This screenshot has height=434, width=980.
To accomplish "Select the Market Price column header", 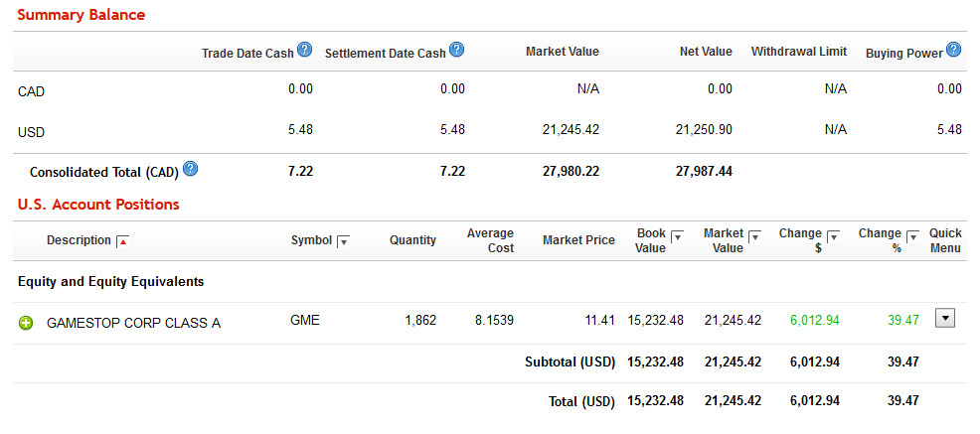I will click(578, 239).
